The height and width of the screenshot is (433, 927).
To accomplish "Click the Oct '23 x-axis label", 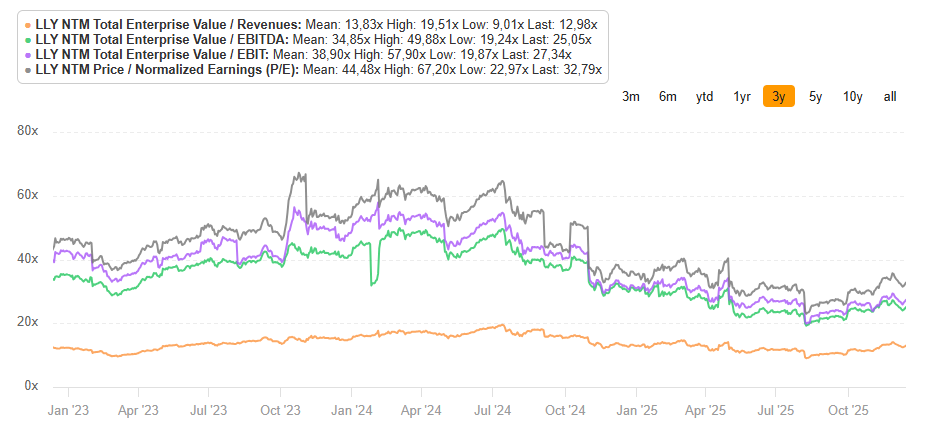I will [280, 410].
